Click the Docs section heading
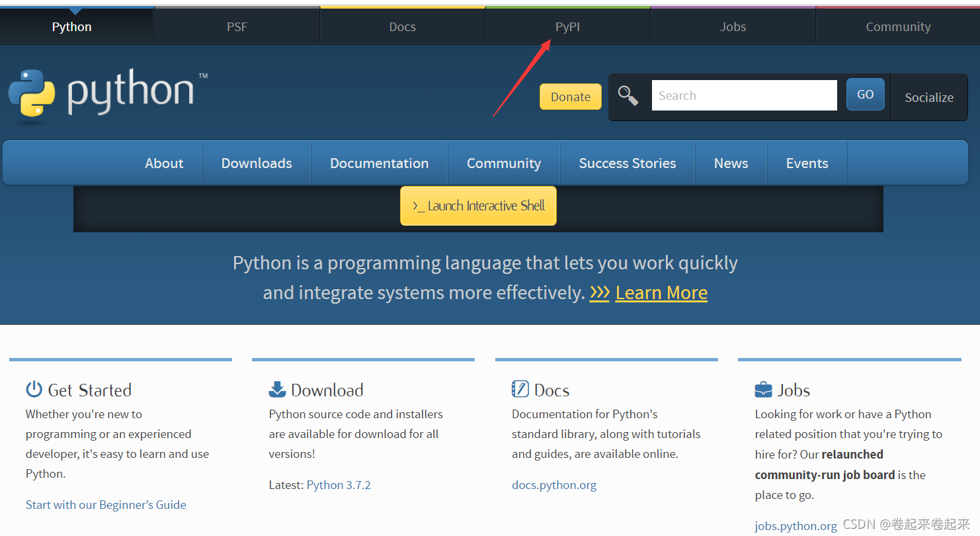This screenshot has width=980, height=536. click(x=552, y=390)
